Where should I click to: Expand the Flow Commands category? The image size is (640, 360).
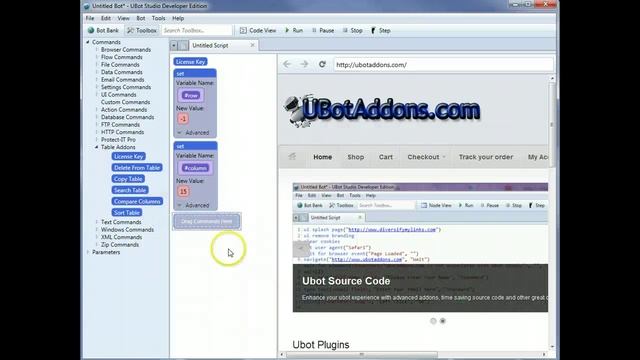[x=97, y=57]
